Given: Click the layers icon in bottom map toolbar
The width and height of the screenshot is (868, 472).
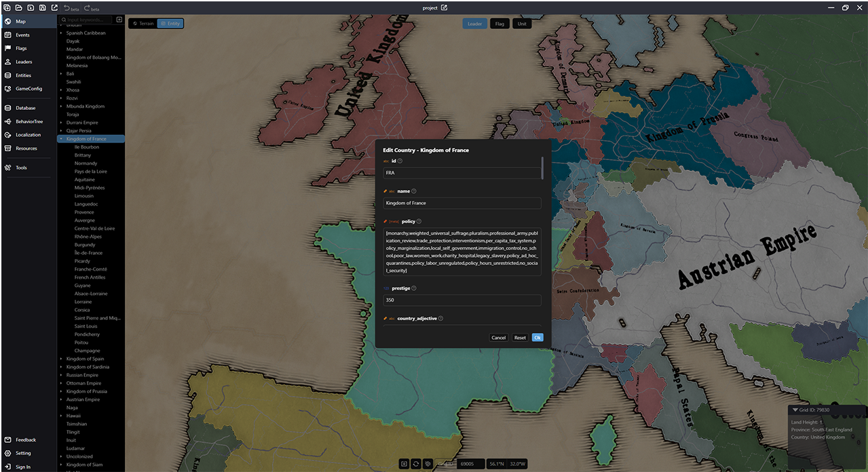Looking at the screenshot, I should (x=428, y=464).
